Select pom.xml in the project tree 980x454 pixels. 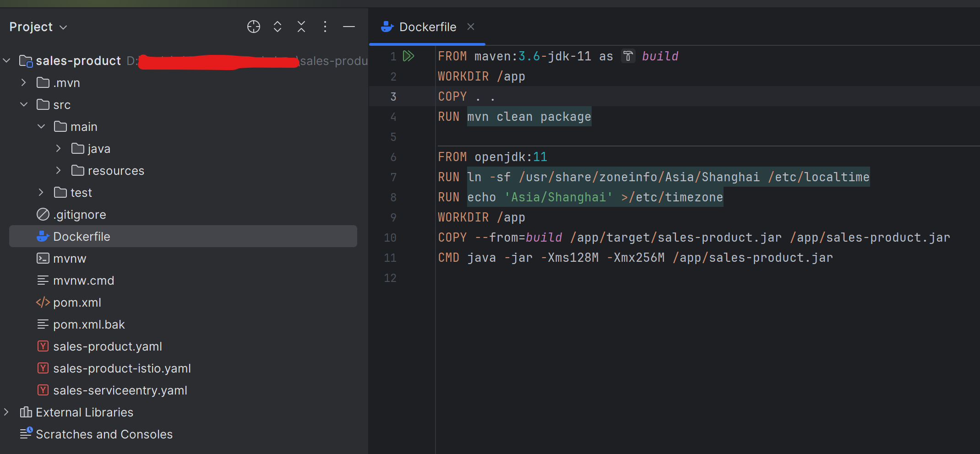tap(77, 303)
